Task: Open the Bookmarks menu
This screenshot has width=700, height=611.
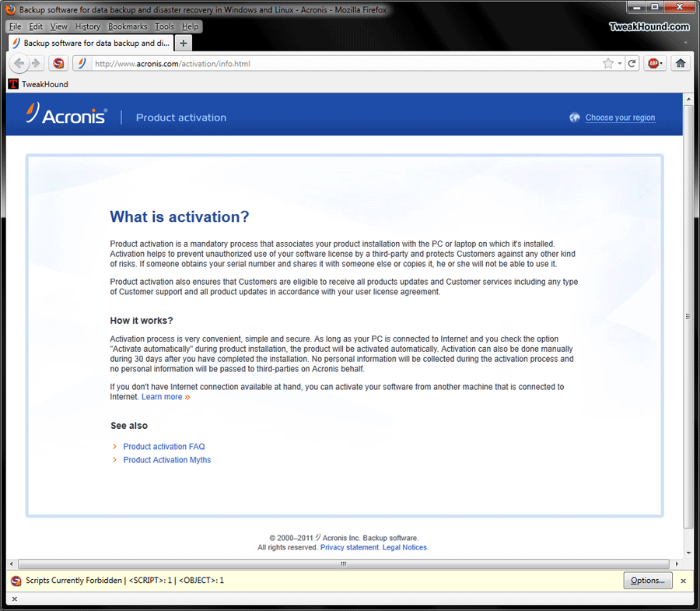Action: pos(128,26)
